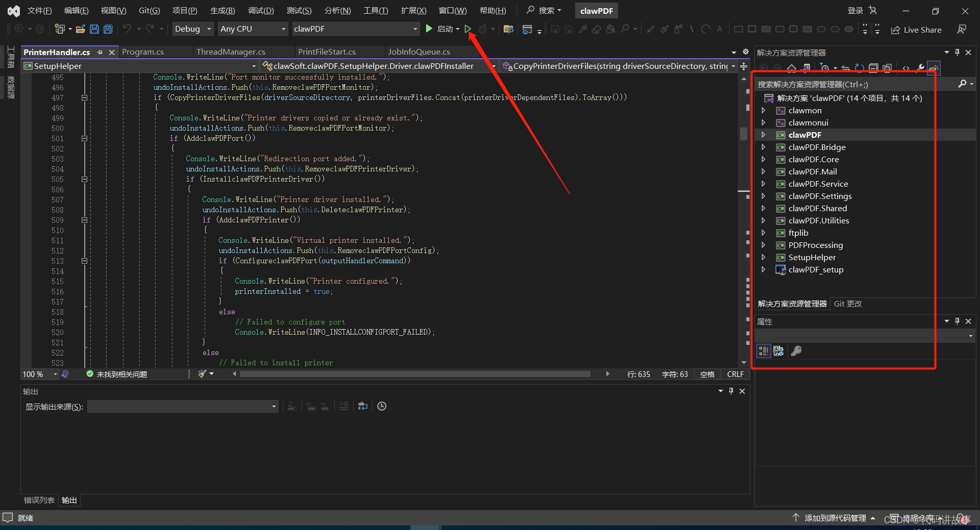Expand the clawPDF.Core project node
Image resolution: width=980 pixels, height=530 pixels.
coord(764,159)
